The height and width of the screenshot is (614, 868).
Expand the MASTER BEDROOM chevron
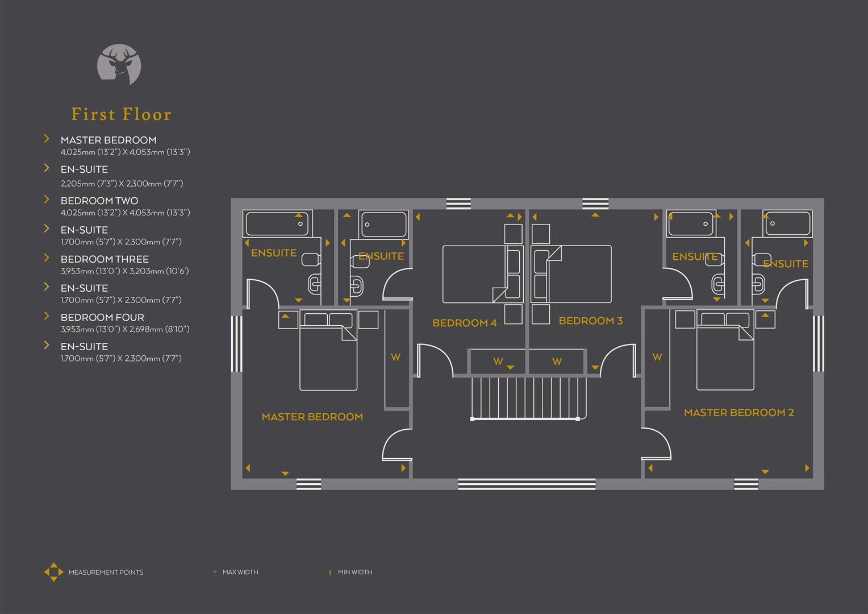47,138
